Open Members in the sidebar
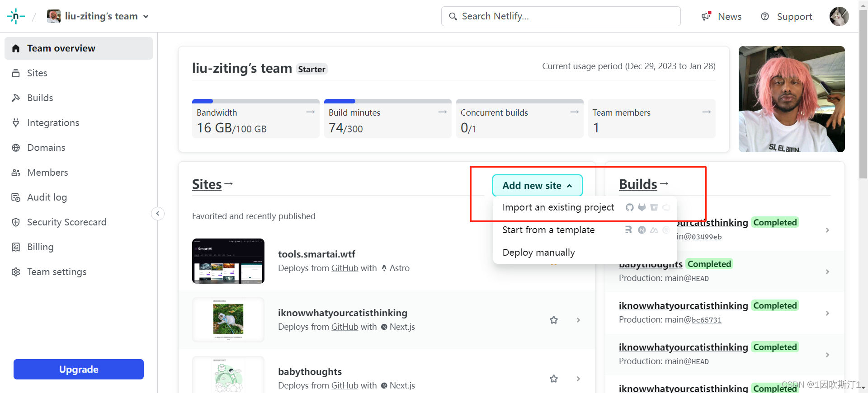The image size is (868, 393). point(79,173)
